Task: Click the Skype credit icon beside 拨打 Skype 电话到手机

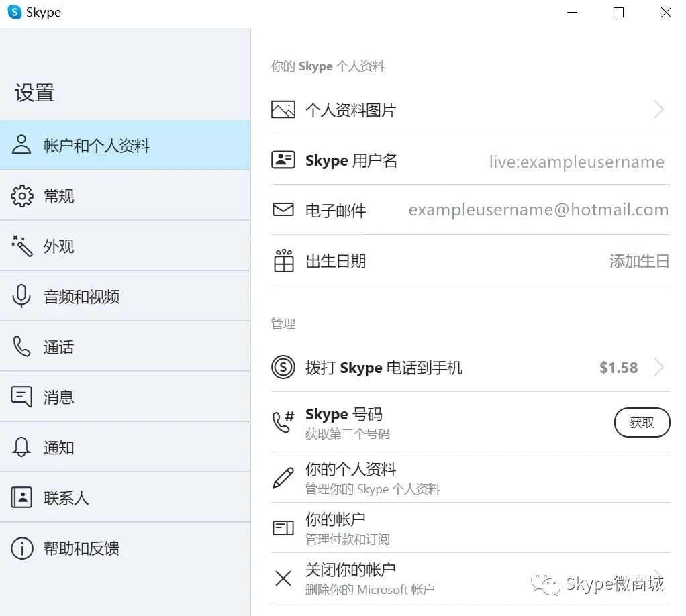Action: click(x=283, y=367)
